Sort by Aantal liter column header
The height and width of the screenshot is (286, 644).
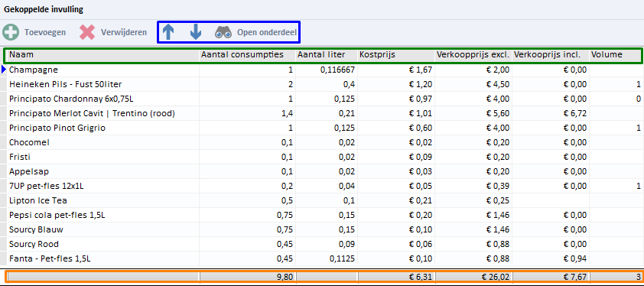tap(327, 55)
